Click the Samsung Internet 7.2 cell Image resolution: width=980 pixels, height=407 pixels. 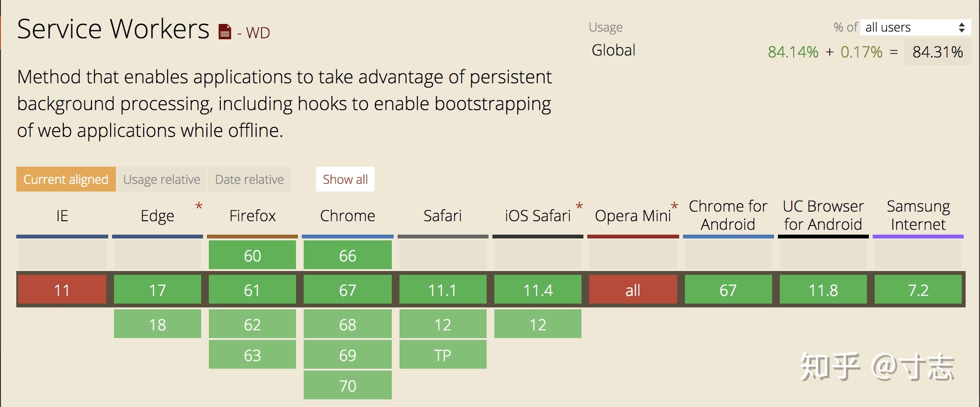[x=918, y=290]
